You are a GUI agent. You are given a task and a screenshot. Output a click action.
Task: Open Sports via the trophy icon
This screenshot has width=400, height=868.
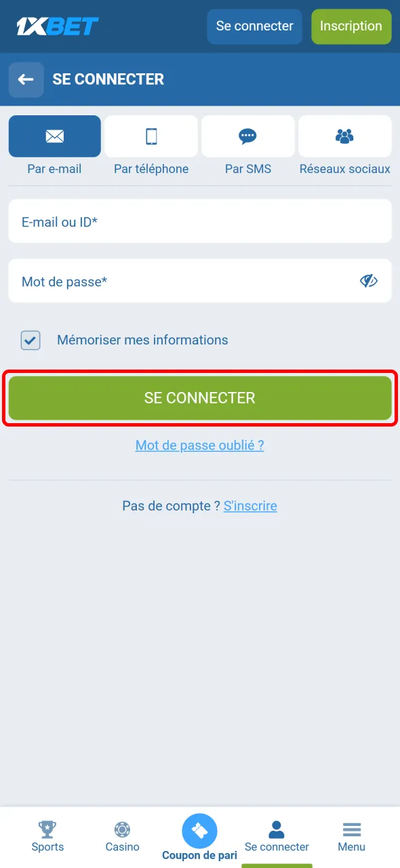point(47,829)
